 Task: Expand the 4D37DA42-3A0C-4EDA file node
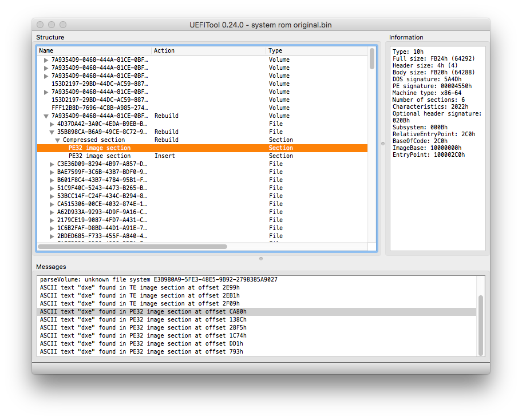[52, 124]
